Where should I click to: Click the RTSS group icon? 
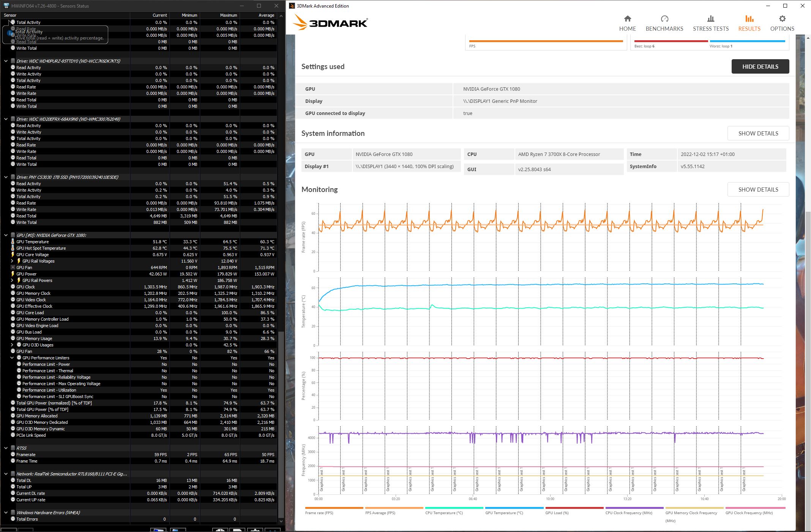coord(13,448)
